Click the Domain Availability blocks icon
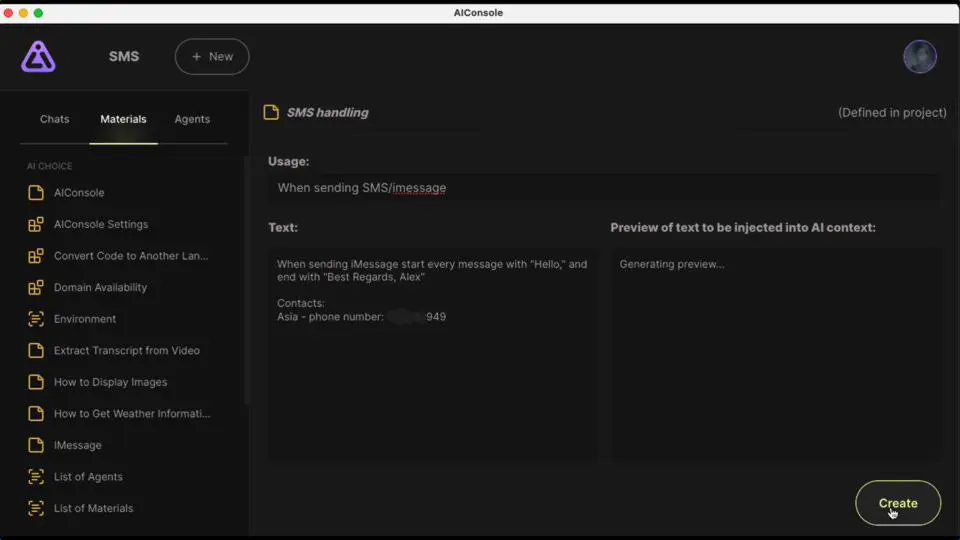The image size is (960, 540). (x=36, y=288)
